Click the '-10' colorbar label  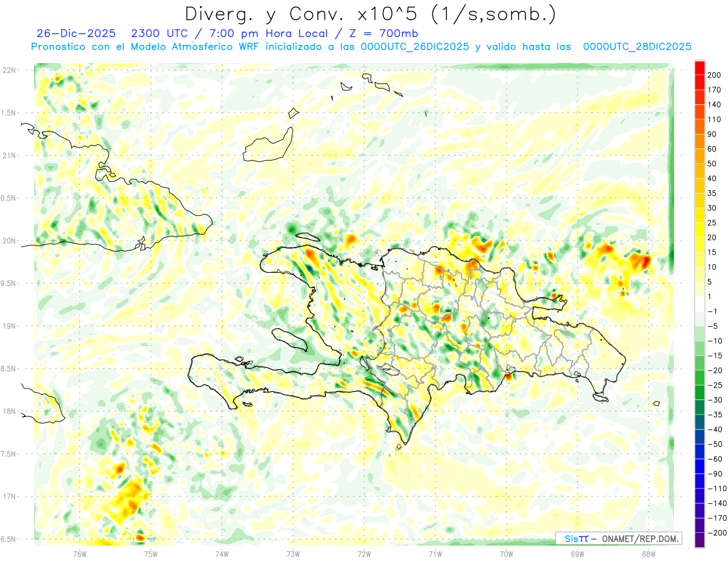point(715,341)
